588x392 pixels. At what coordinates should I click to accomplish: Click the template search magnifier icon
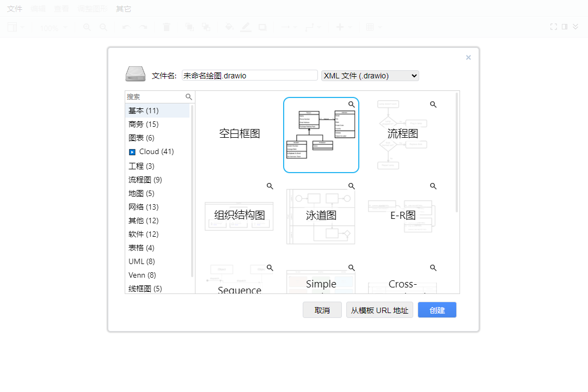click(x=188, y=97)
